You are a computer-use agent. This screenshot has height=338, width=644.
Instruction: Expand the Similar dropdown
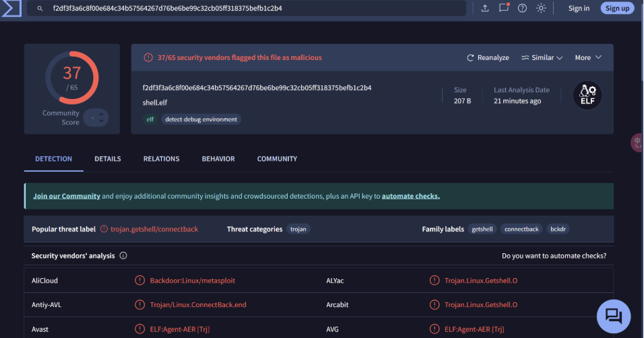coord(542,57)
